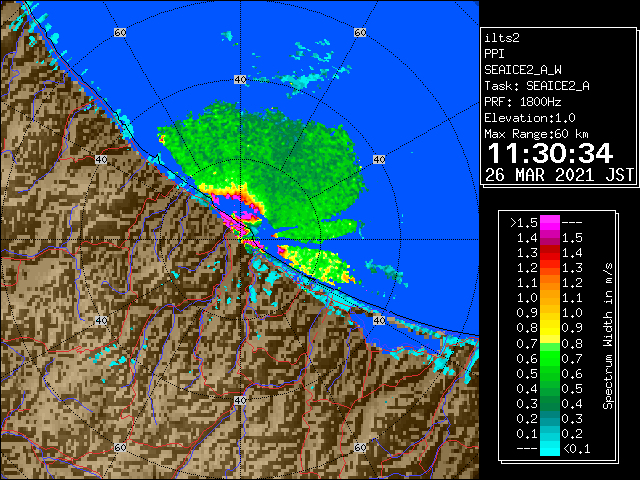Click the 11:30:34 timestamp
The image size is (640, 480).
550,153
